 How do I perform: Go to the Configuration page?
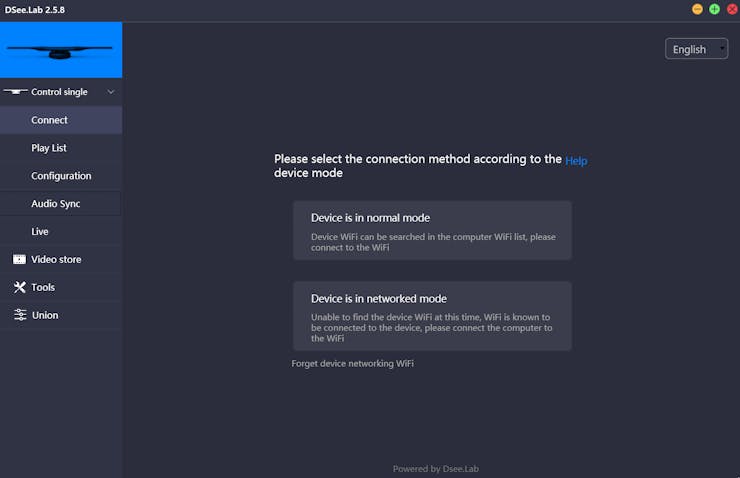point(61,176)
